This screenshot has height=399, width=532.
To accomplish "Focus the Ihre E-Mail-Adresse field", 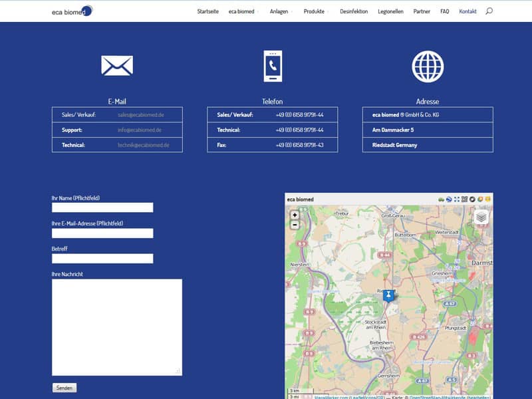I will coord(102,233).
